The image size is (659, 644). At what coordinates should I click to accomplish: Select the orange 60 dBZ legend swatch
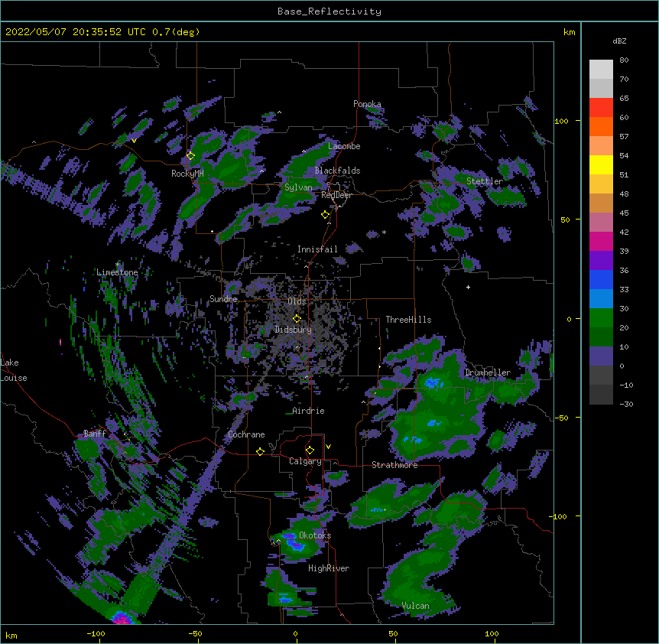coord(601,126)
